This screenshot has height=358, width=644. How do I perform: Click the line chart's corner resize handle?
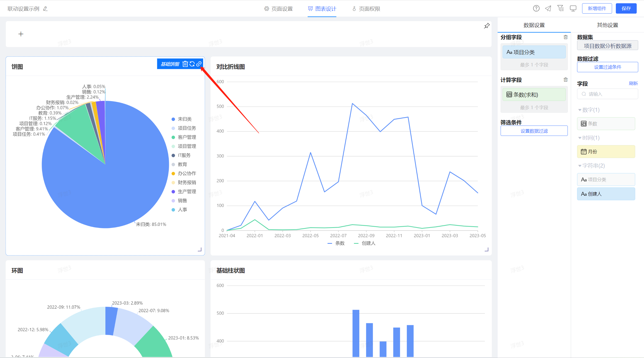(x=487, y=250)
